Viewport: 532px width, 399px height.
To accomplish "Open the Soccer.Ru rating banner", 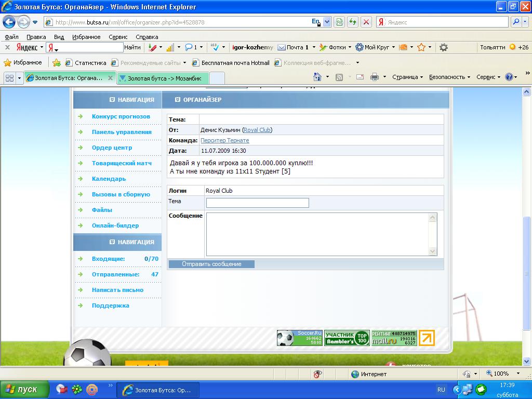I will coord(299,338).
